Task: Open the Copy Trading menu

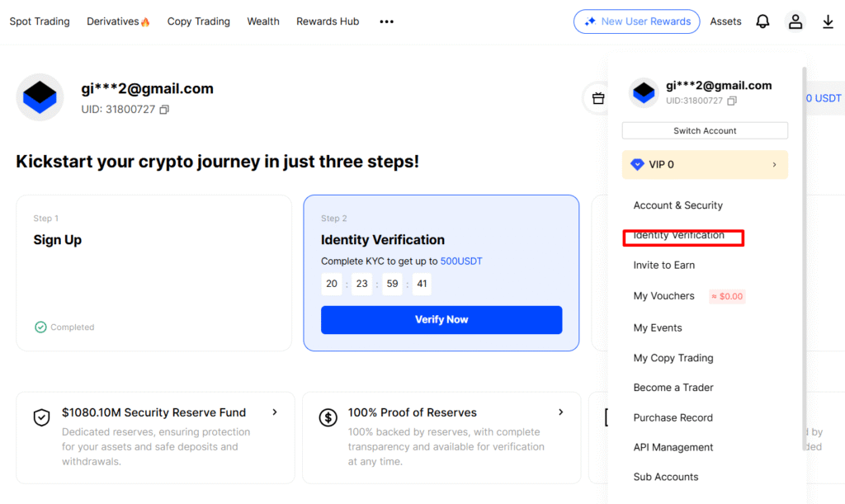Action: pyautogui.click(x=198, y=21)
